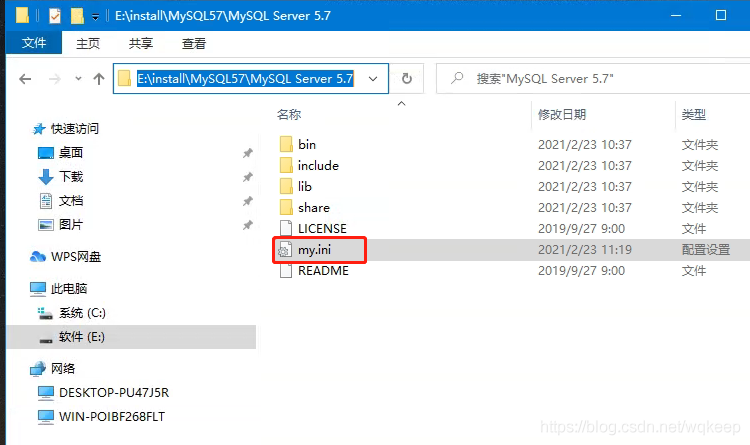Viewport: 750px width, 445px height.
Task: Open the quick access toolbar customize arrow
Action: tap(96, 17)
